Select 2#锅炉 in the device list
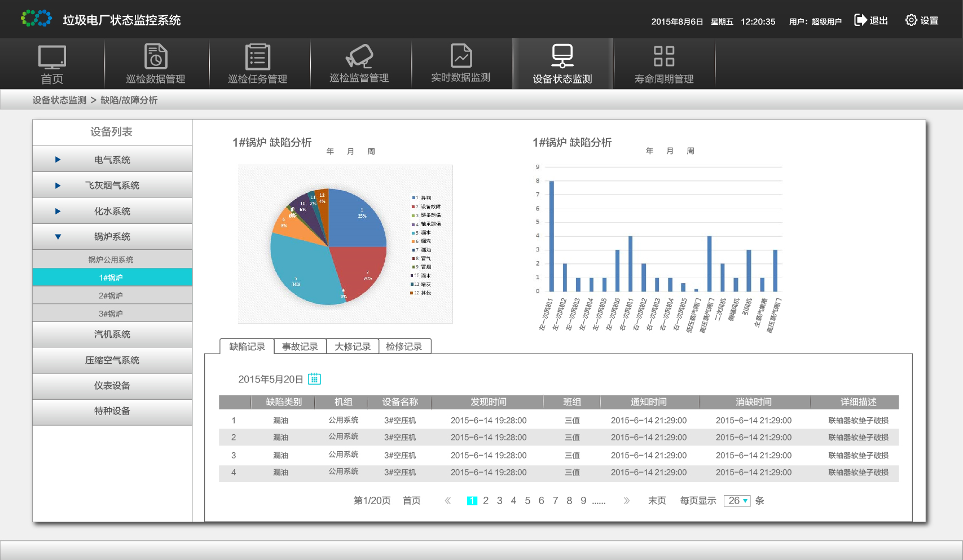 click(x=111, y=296)
